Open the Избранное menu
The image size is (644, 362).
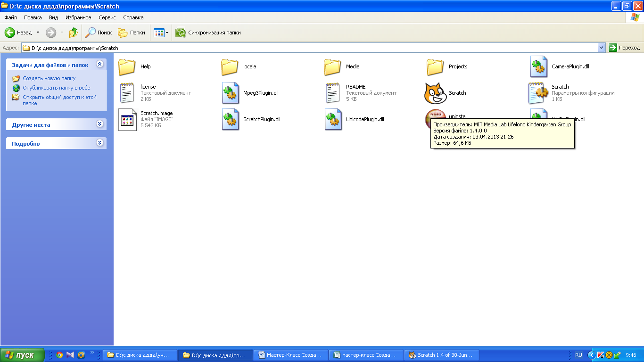[79, 17]
